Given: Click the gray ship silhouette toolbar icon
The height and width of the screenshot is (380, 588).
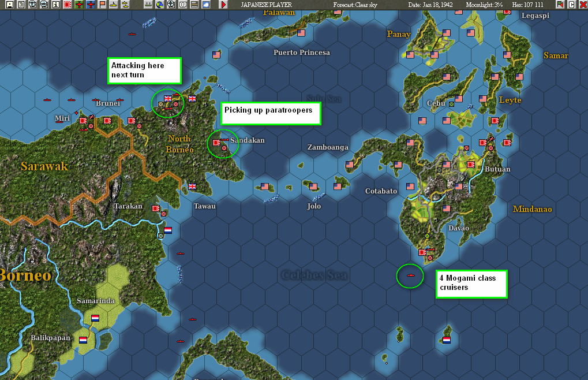Looking at the screenshot, I should tap(148, 5).
